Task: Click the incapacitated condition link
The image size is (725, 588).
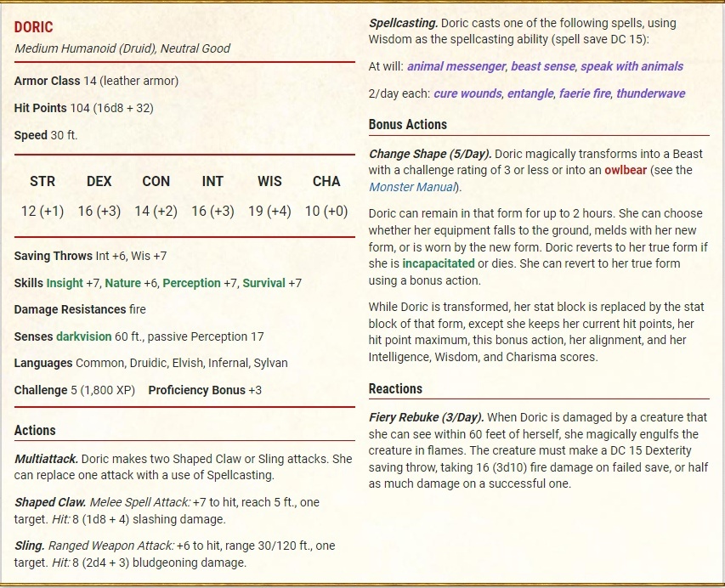Action: click(439, 263)
